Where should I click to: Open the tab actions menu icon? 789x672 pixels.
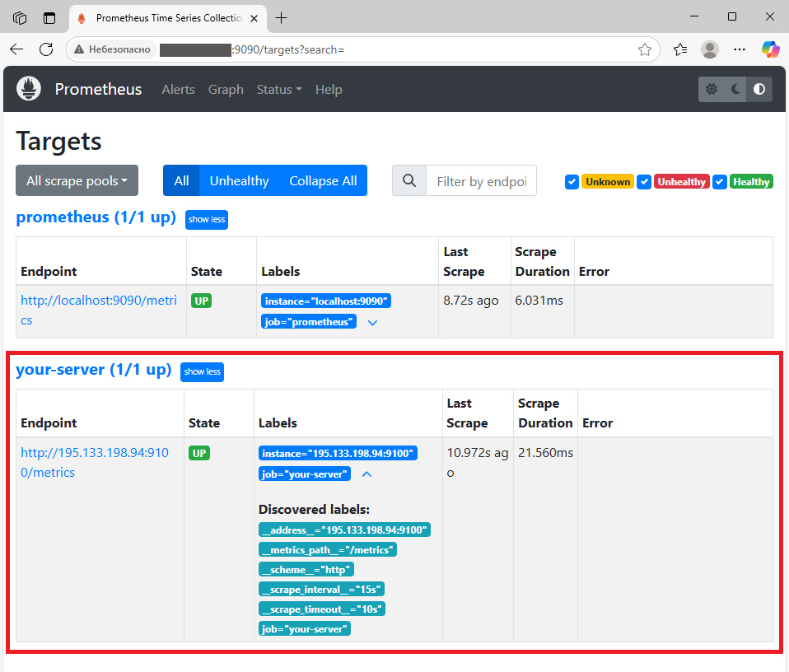(49, 18)
